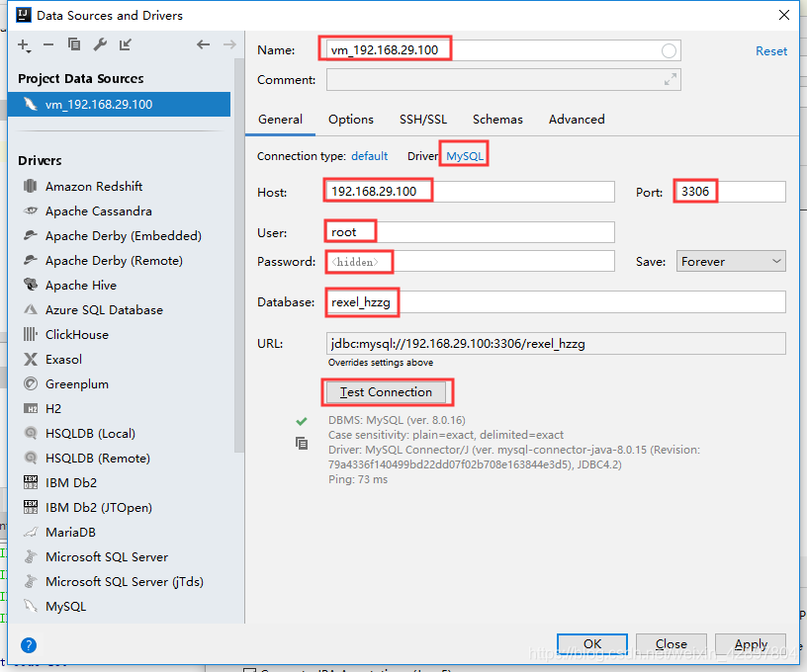Open the wrench settings icon

tap(100, 44)
